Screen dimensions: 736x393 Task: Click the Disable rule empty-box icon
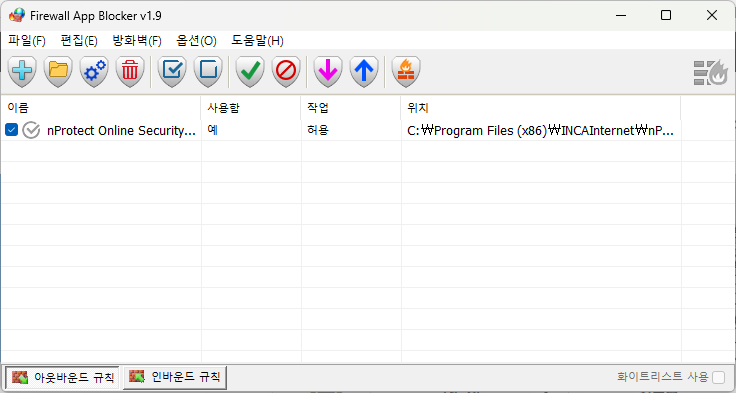(208, 71)
